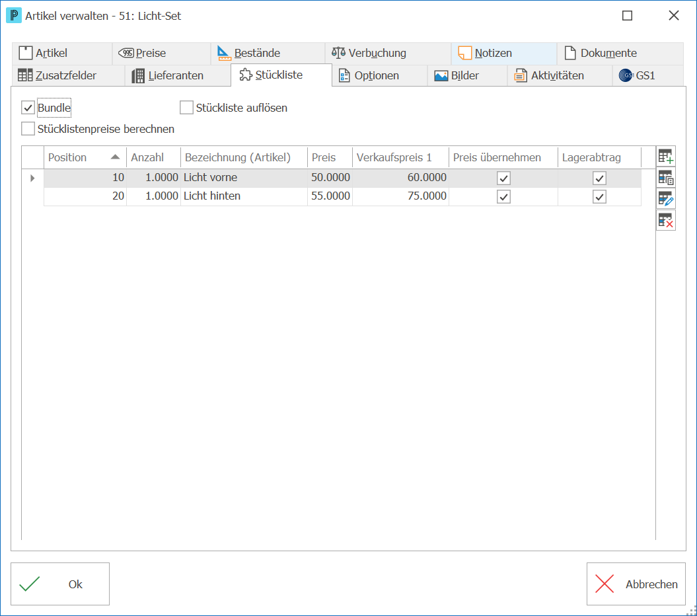Cancel with the Abbrechen button
Screen dimensions: 697x616
pyautogui.click(x=636, y=584)
